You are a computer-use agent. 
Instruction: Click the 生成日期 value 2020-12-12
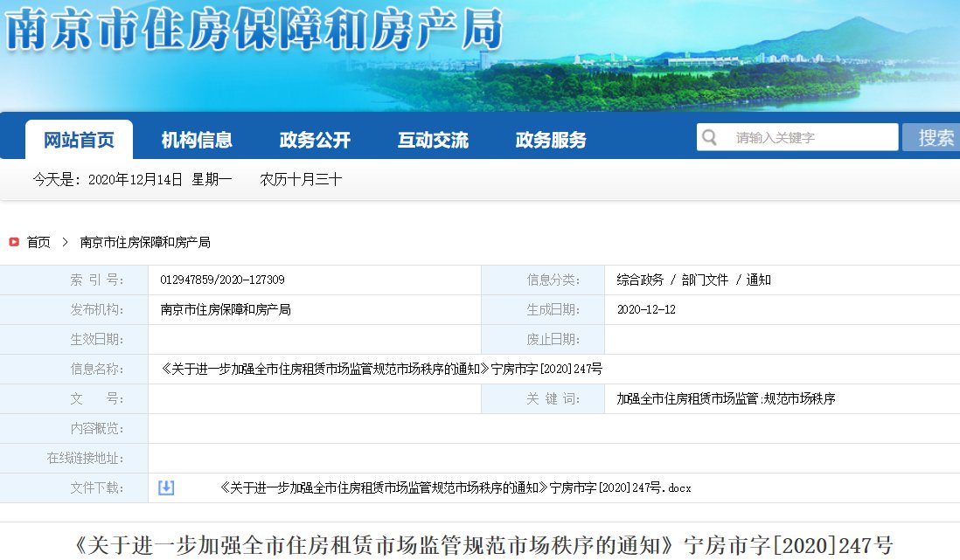646,310
